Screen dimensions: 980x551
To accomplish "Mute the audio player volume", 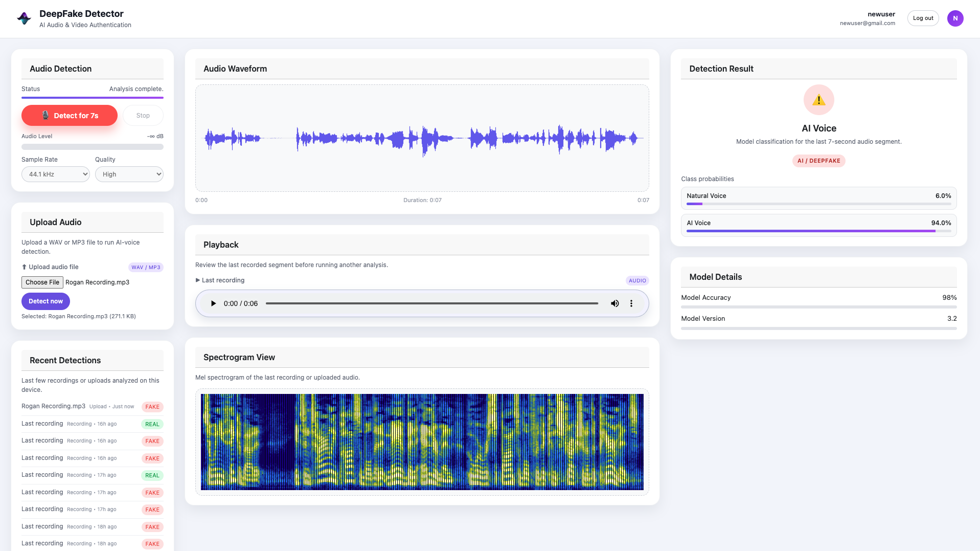I will pyautogui.click(x=614, y=303).
